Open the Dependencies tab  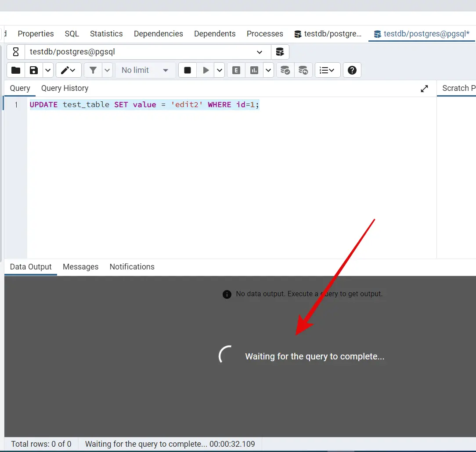pos(159,34)
